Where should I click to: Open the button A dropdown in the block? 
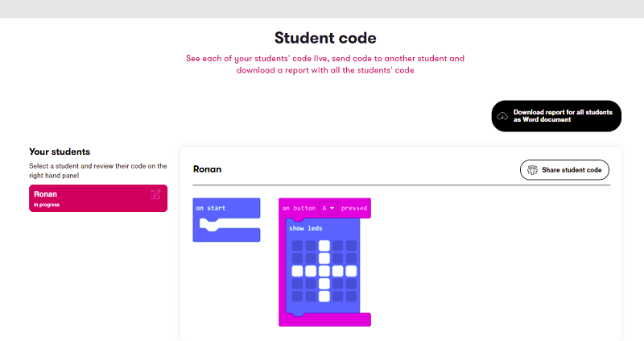[x=327, y=208]
